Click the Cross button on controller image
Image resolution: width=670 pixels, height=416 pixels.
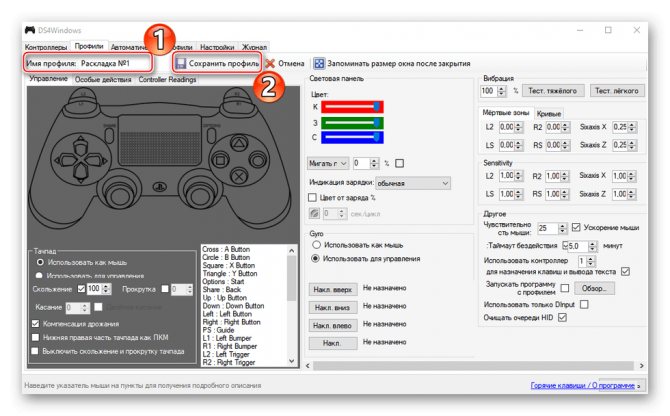[x=239, y=176]
